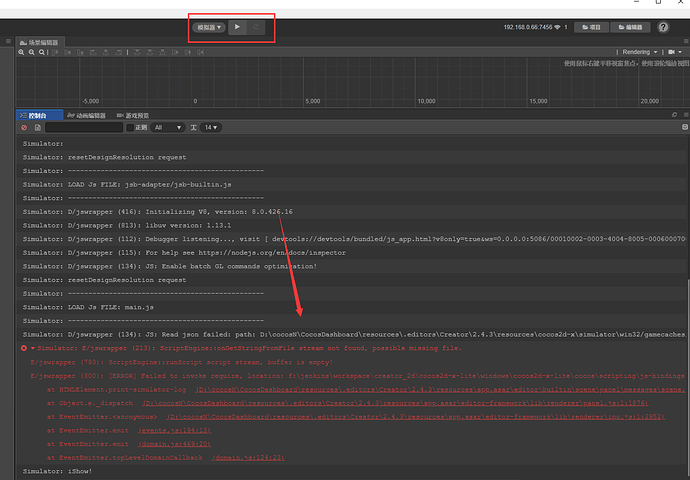Open the 编辑器 editor folder button
690x480 pixels.
[x=631, y=27]
